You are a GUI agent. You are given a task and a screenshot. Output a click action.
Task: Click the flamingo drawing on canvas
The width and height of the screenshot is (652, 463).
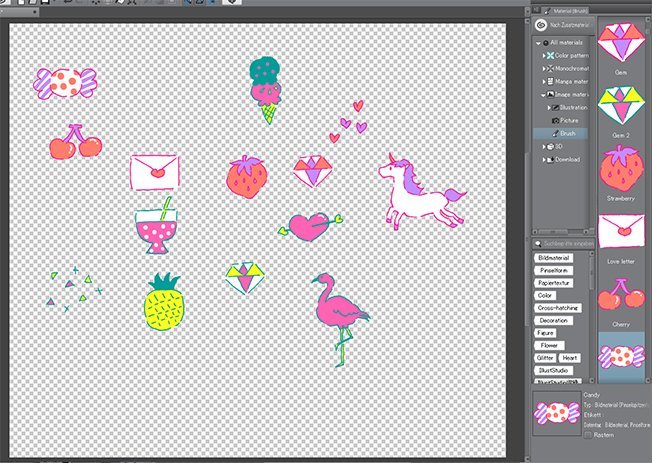340,319
